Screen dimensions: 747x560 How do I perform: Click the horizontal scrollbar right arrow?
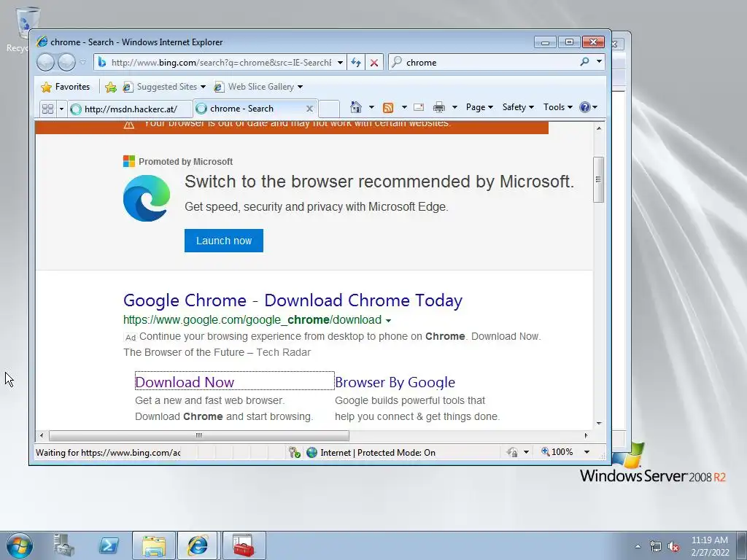[x=586, y=435]
